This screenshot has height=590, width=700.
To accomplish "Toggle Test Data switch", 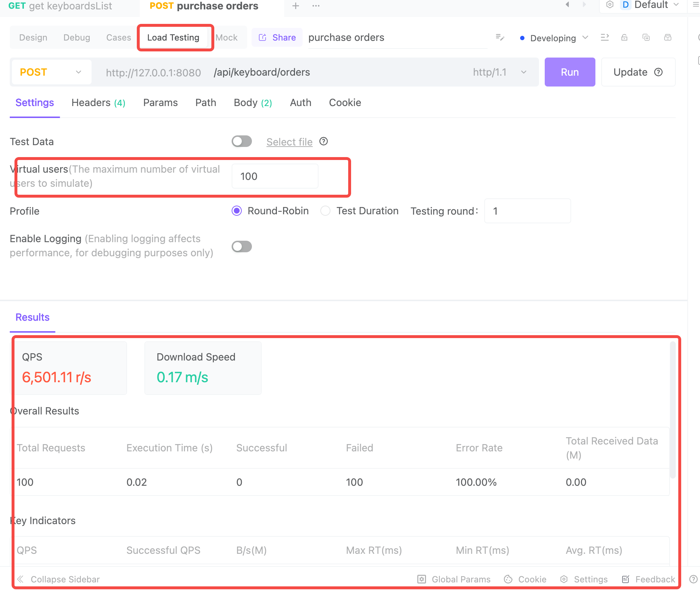I will pos(242,141).
